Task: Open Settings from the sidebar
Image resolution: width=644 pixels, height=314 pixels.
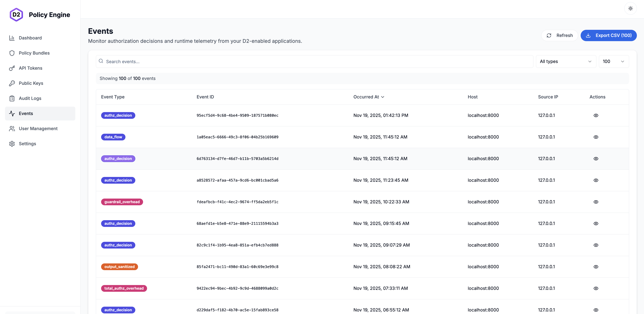Action: [x=27, y=144]
